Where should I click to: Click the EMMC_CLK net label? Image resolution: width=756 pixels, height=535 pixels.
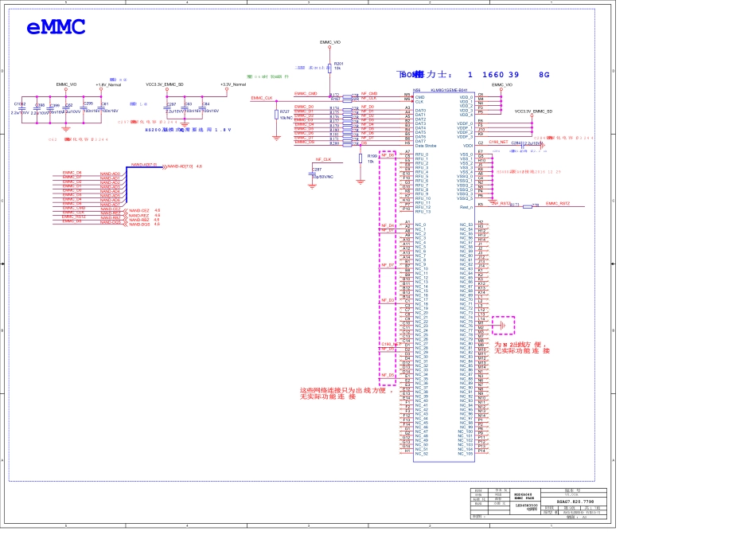[x=262, y=98]
